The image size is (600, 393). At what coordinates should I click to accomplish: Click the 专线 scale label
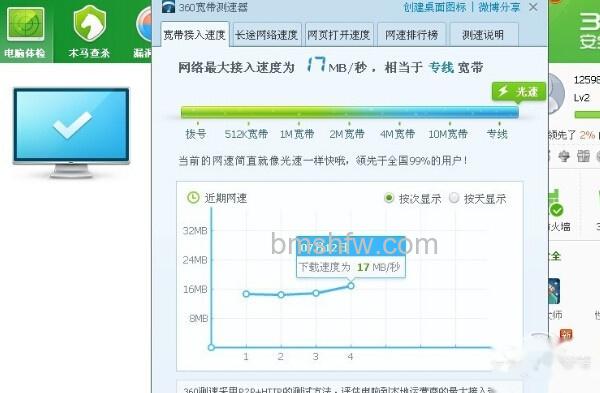coord(497,134)
